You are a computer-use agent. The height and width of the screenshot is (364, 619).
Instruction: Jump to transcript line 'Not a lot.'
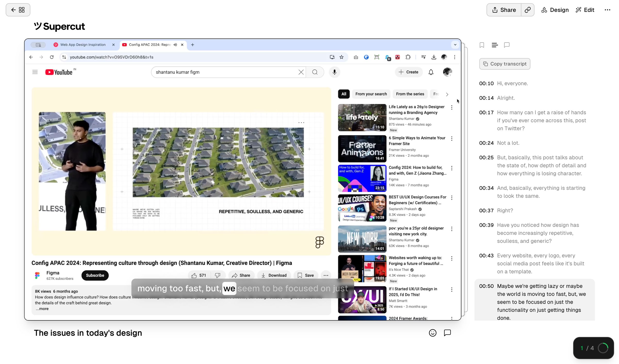(x=508, y=143)
